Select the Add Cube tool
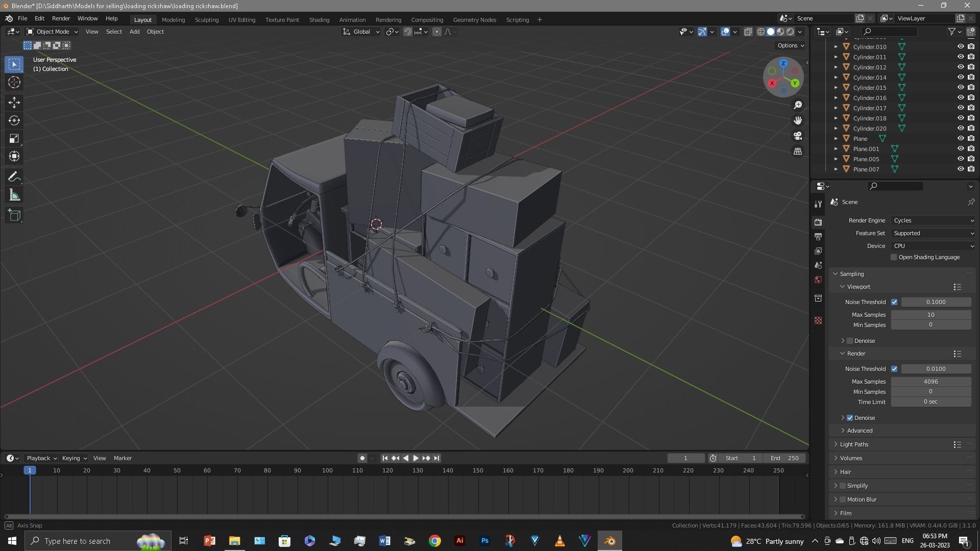Viewport: 980px width, 551px height. (14, 215)
